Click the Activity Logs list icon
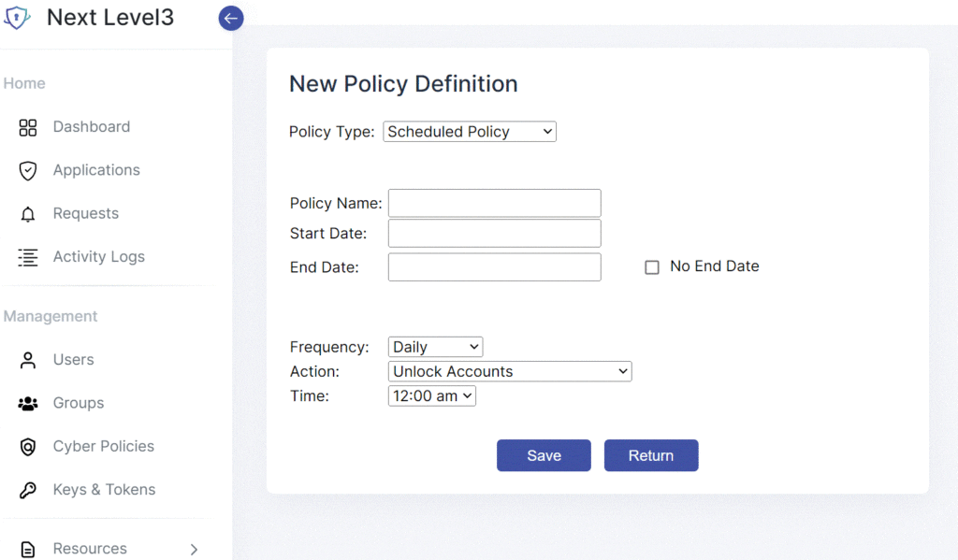958x560 pixels. click(x=27, y=257)
